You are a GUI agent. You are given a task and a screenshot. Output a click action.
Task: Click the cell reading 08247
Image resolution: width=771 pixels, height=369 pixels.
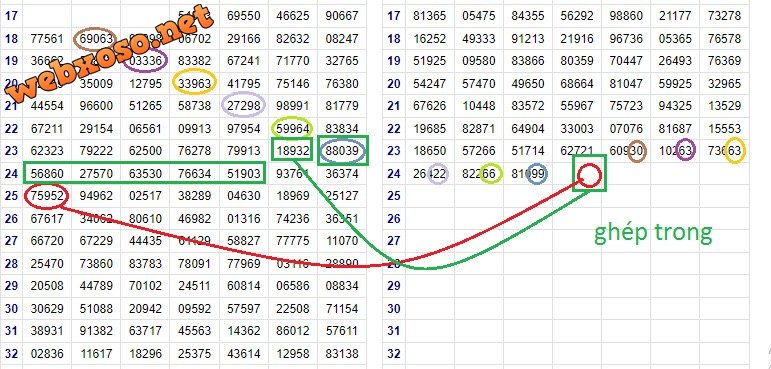coord(342,38)
